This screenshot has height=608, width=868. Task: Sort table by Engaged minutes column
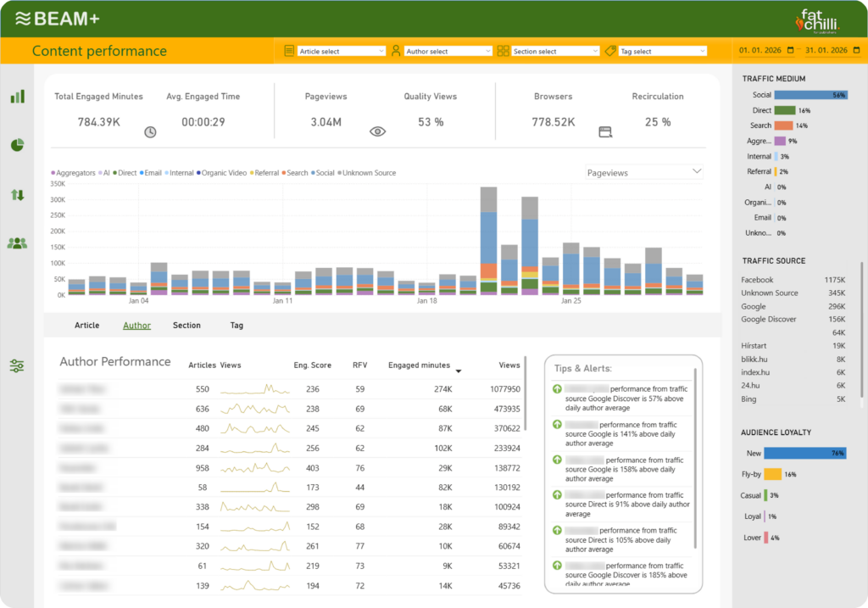pos(420,365)
